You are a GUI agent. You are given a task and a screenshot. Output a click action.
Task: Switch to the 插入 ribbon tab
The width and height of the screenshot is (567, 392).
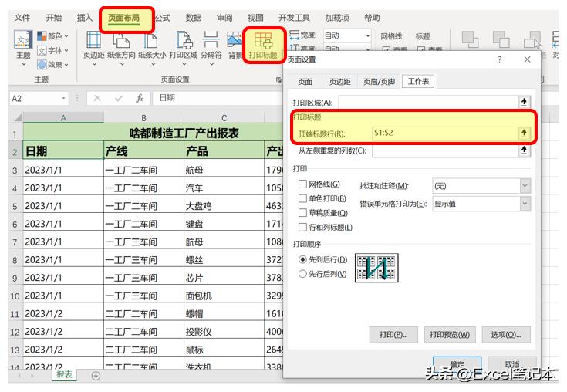[x=85, y=17]
